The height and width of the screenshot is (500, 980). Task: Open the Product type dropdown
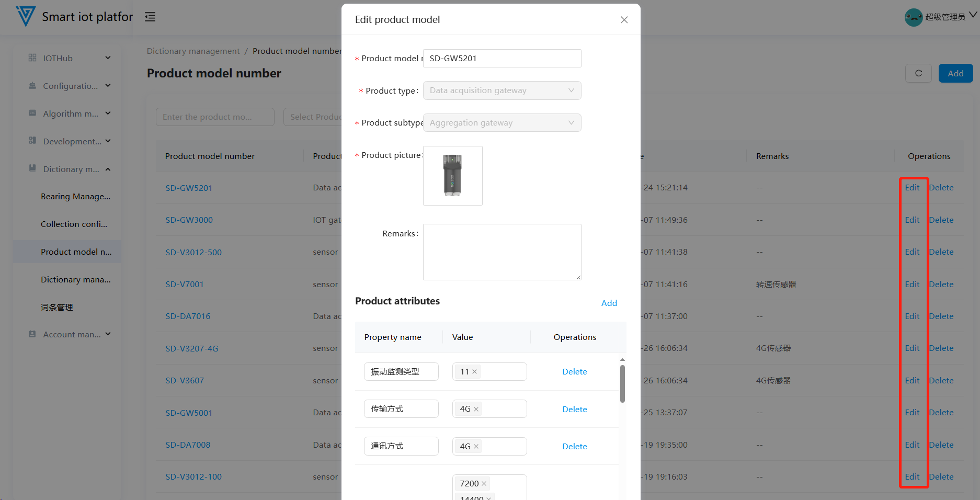(502, 90)
